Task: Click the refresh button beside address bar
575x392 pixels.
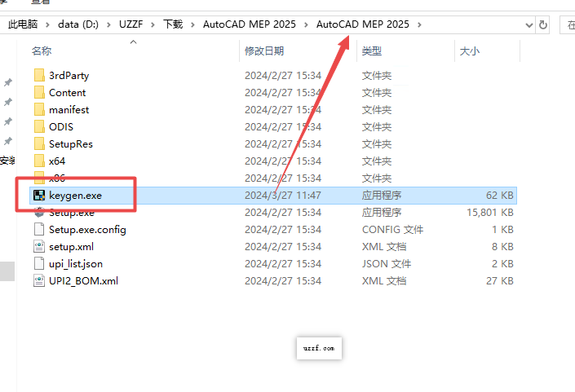Action: [543, 24]
